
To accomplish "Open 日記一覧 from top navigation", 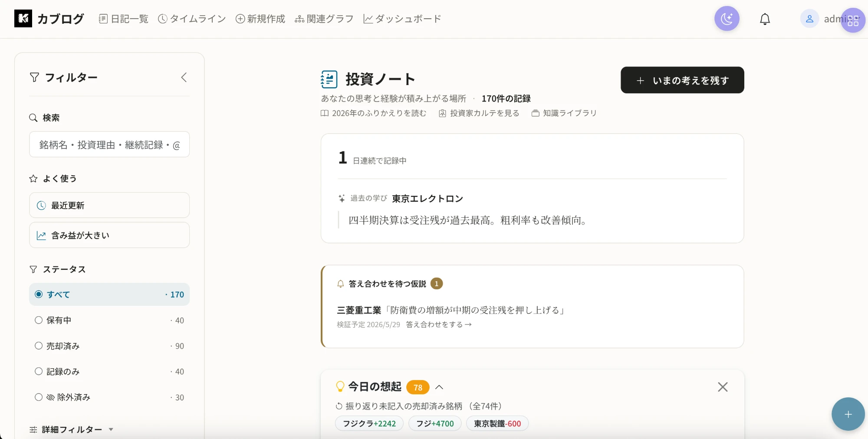I will click(x=124, y=19).
